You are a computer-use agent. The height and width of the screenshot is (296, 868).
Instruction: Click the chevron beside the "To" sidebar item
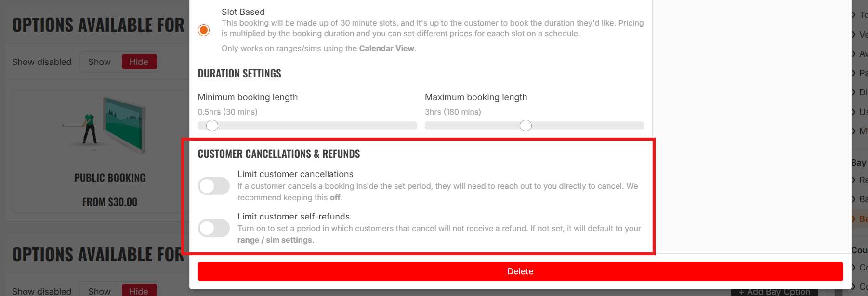pyautogui.click(x=854, y=15)
